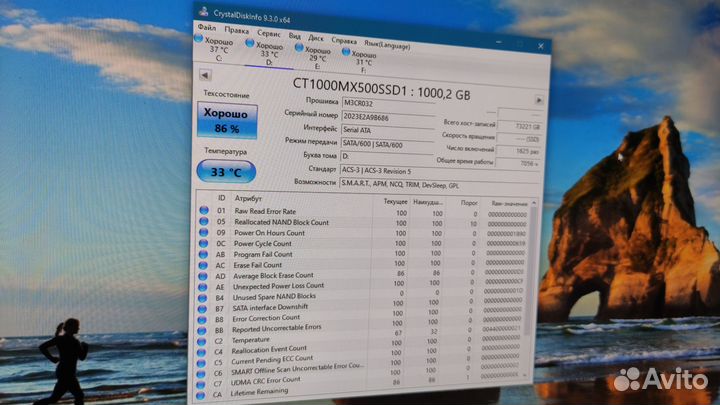Click status icon for Error Correction Count

202,320
